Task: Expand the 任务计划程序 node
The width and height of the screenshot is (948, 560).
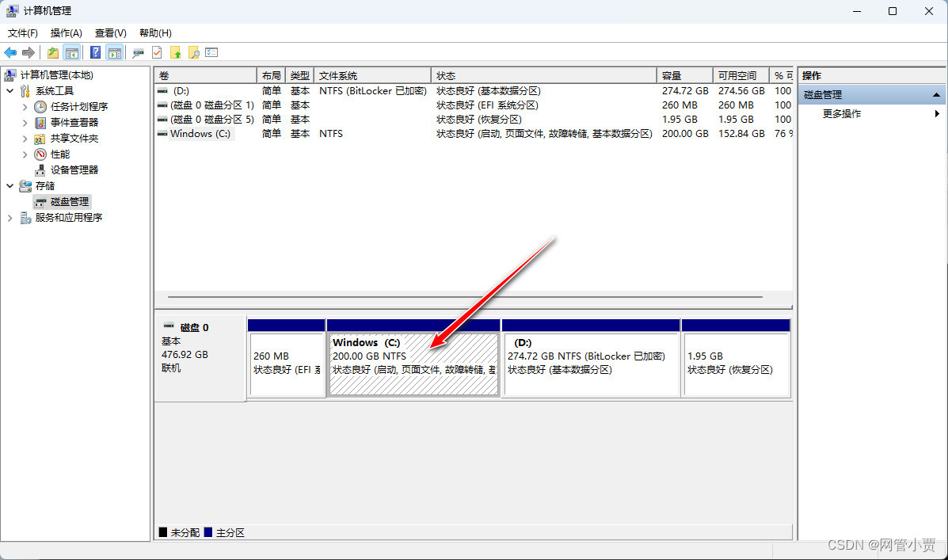Action: [25, 107]
